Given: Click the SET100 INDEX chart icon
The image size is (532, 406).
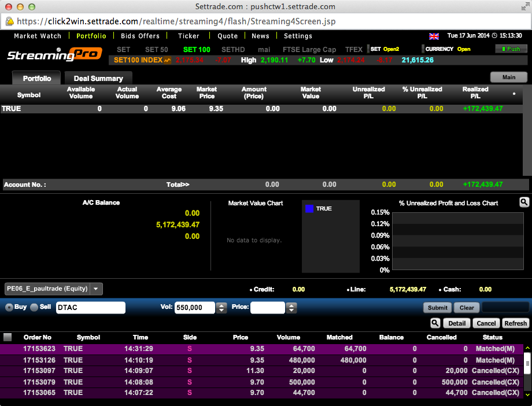Looking at the screenshot, I should click(x=167, y=60).
